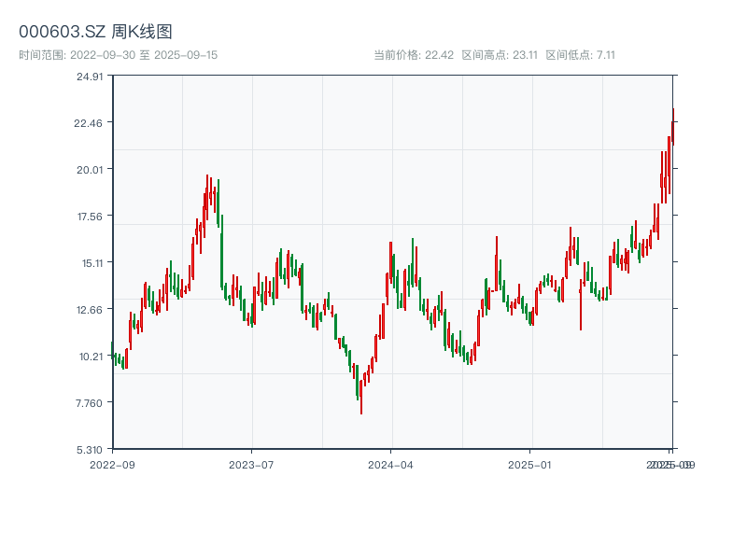Click the period low label 区间低点: 7.11
The image size is (747, 560).
tap(580, 55)
